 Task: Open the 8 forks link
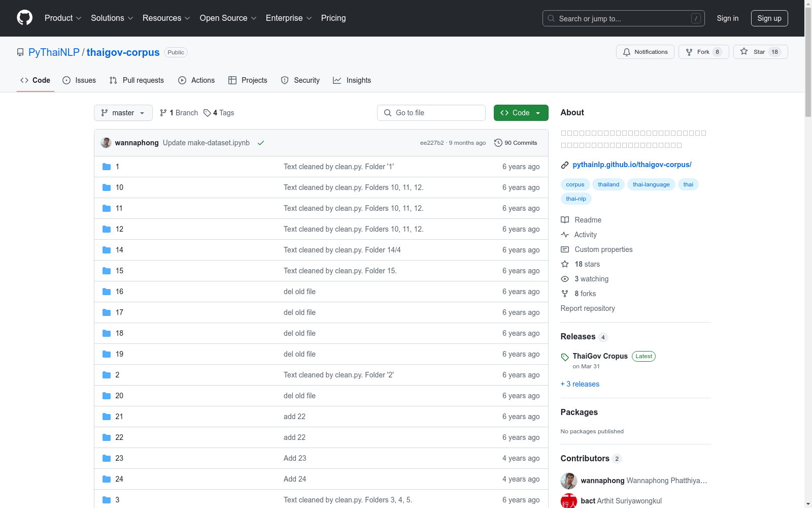pos(579,294)
